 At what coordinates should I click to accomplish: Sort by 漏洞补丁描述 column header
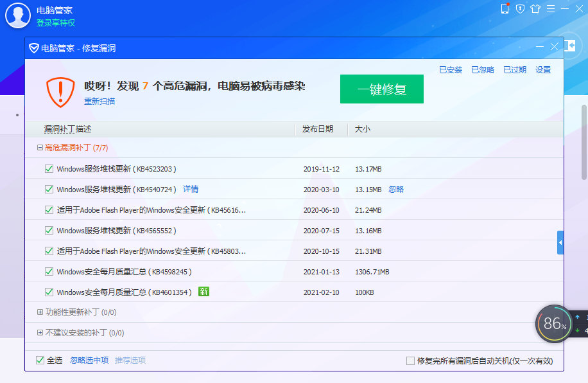click(67, 129)
